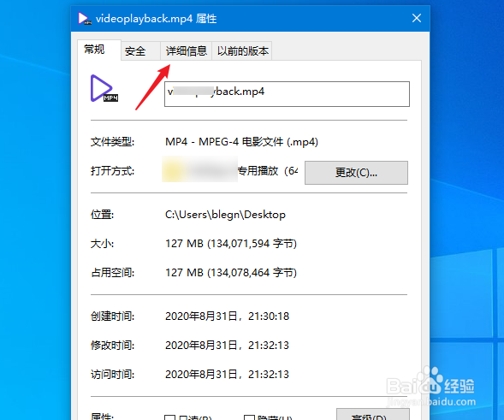
Task: Click the 更改(C)... button
Action: (356, 173)
